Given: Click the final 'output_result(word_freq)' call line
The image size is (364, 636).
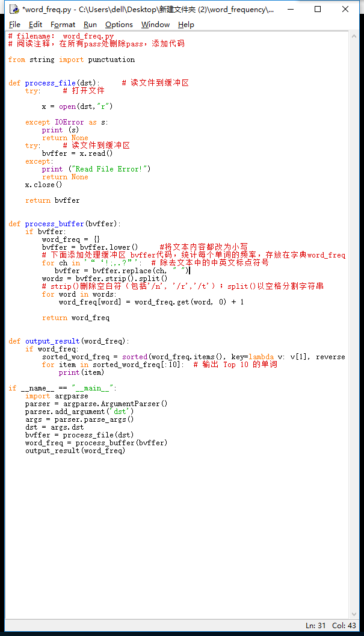Looking at the screenshot, I should 75,451.
